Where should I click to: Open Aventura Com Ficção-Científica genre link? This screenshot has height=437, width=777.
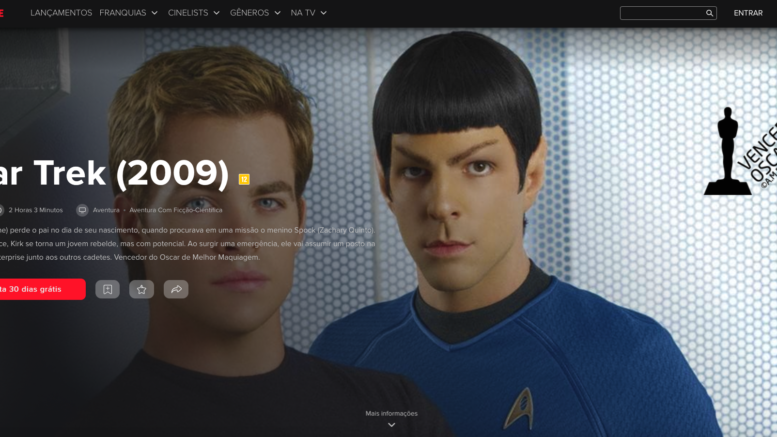176,210
